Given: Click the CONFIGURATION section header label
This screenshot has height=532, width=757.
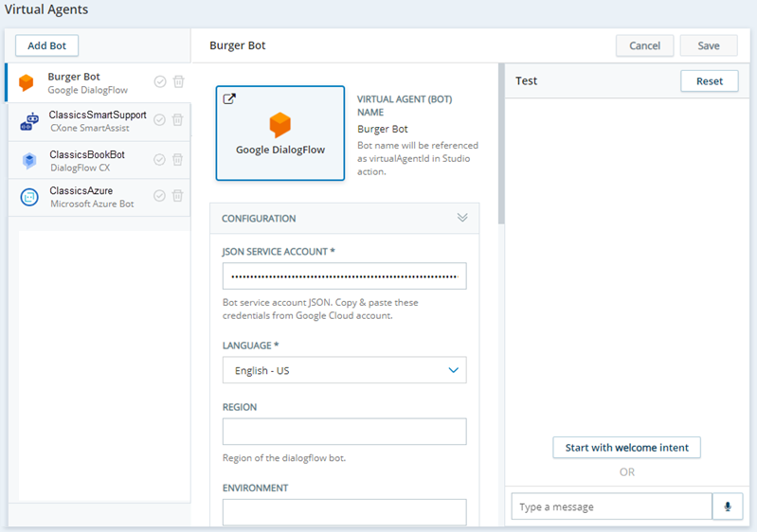Looking at the screenshot, I should click(259, 219).
